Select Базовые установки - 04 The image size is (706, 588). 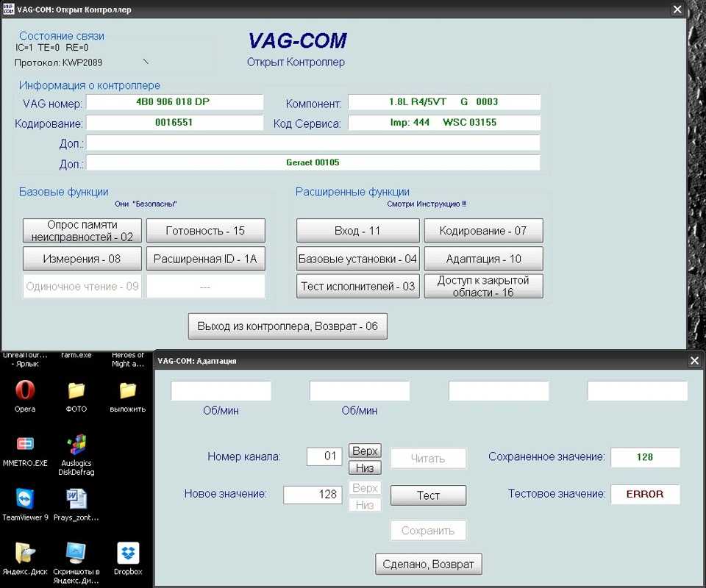point(357,259)
